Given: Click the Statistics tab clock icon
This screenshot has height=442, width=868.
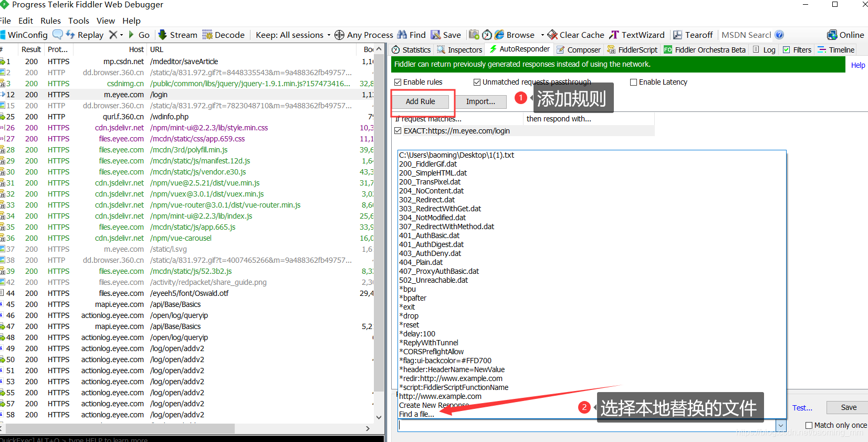Looking at the screenshot, I should click(x=396, y=49).
